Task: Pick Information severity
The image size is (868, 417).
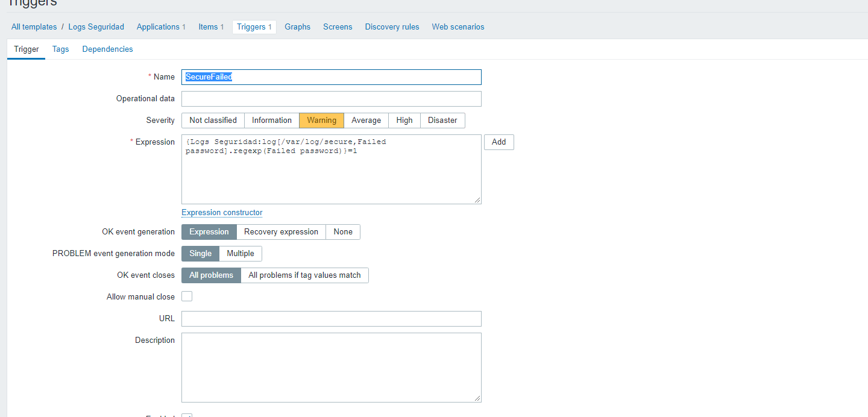Action: pyautogui.click(x=272, y=120)
